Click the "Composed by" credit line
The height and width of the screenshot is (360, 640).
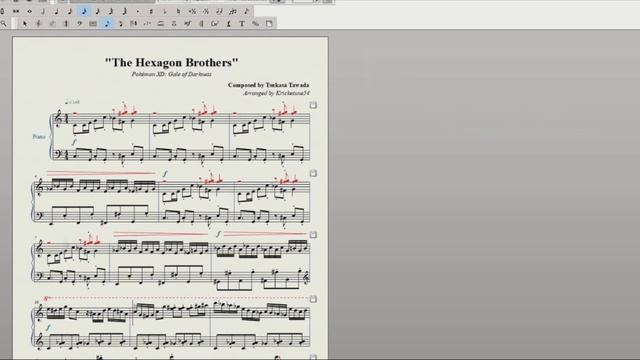(269, 85)
